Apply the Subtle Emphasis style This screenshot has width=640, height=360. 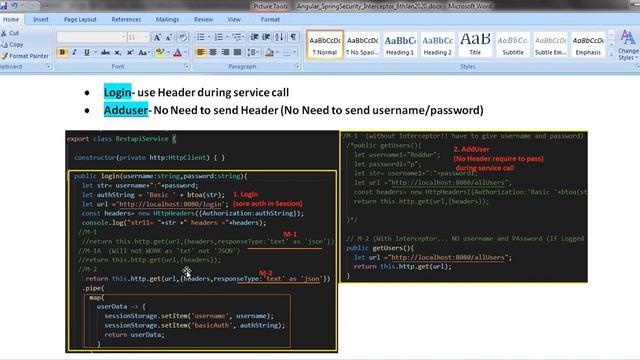[550, 44]
